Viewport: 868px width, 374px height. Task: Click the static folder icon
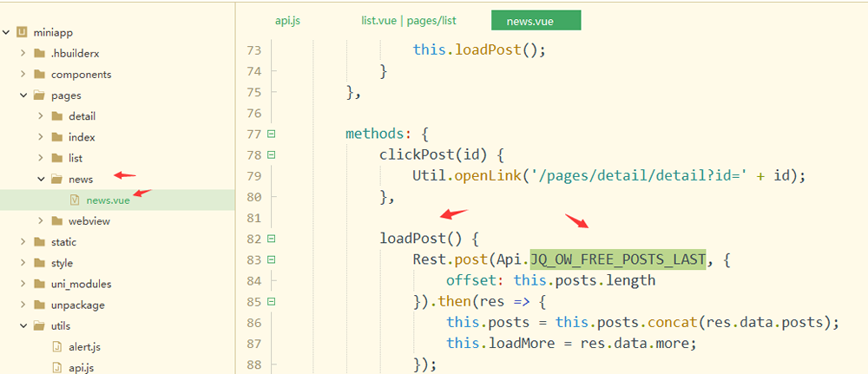pos(39,242)
